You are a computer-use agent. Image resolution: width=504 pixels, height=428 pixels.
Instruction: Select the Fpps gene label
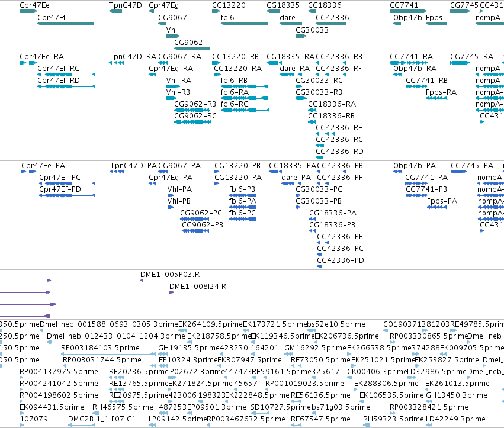[x=434, y=18]
